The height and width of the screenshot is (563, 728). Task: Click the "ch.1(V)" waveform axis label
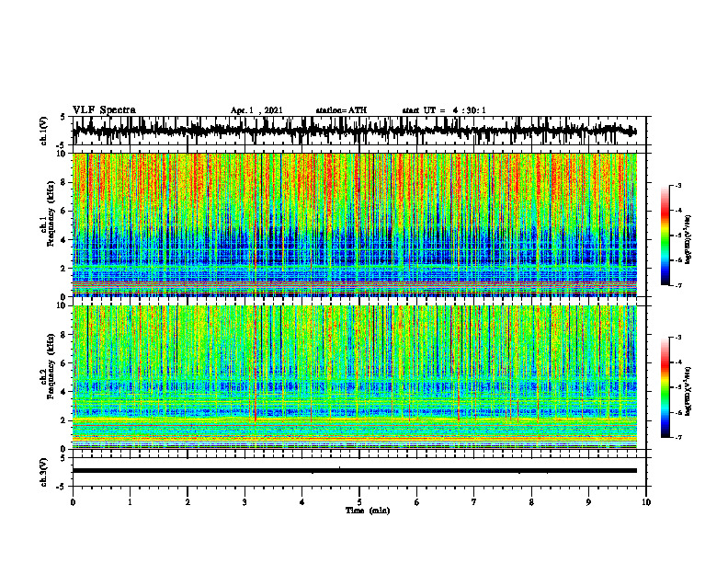click(43, 131)
